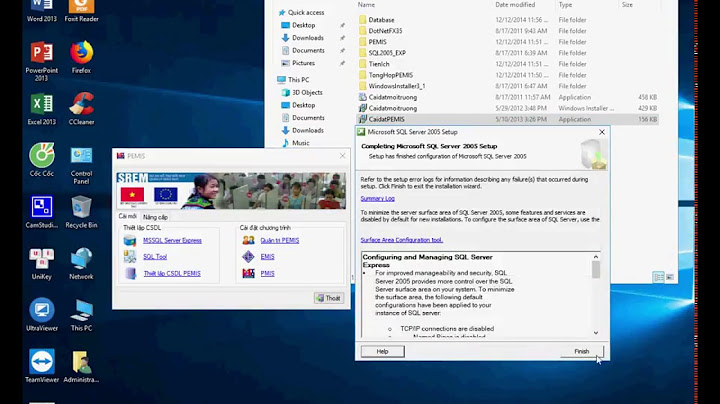Open This PC desktop icon
The image size is (720, 404).
pos(81,315)
